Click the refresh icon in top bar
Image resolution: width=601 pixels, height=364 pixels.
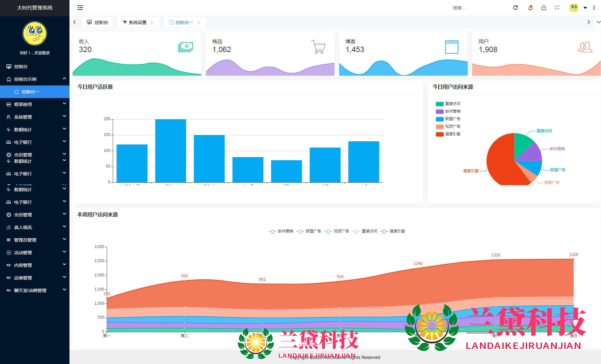point(515,8)
